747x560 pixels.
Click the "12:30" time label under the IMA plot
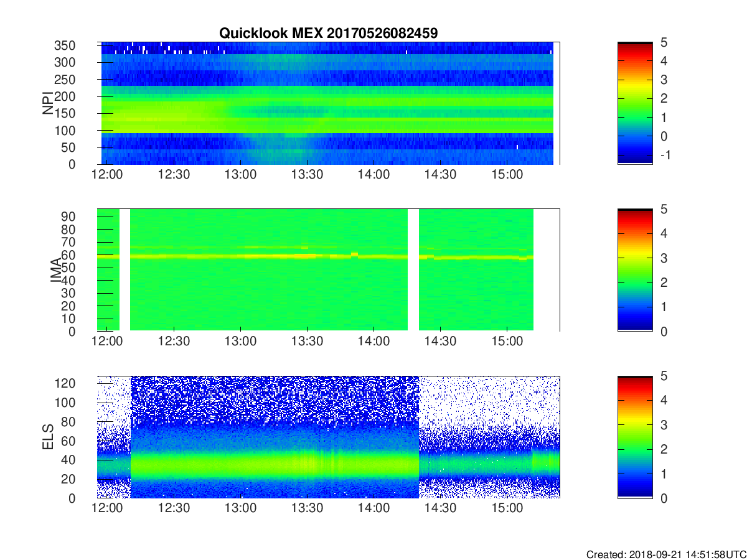pyautogui.click(x=174, y=342)
